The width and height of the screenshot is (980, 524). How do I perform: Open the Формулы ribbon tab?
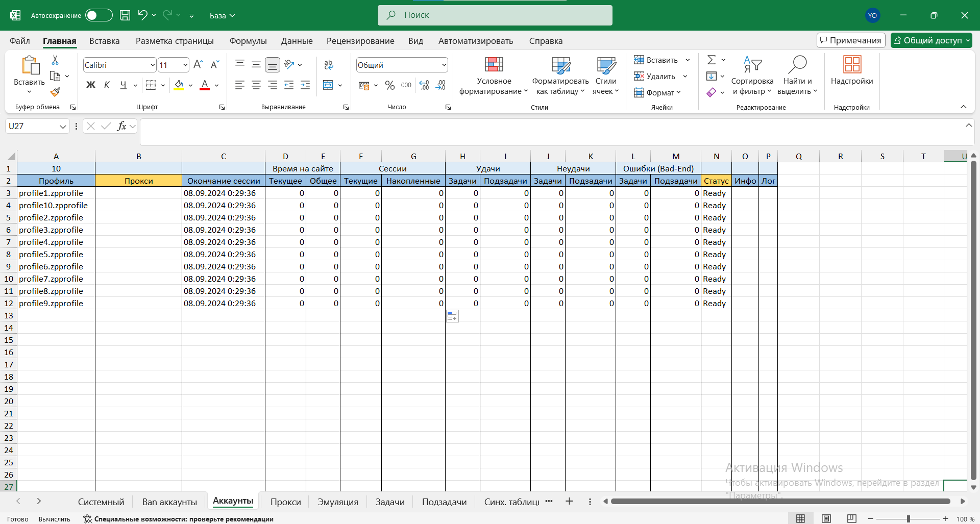(x=248, y=41)
